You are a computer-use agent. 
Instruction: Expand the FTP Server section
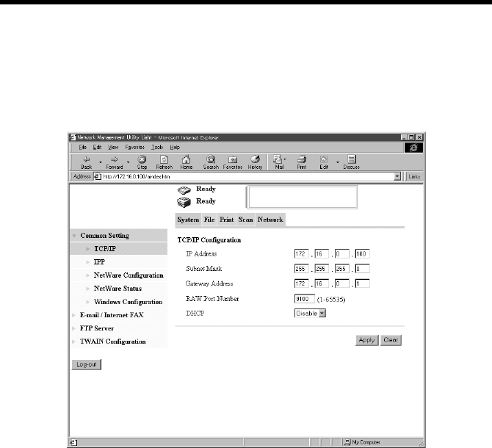point(74,328)
